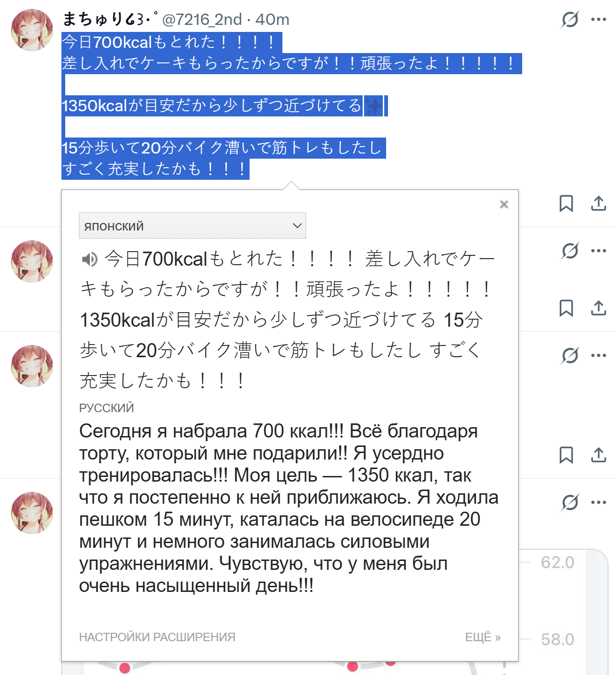
Task: Share the first tweet
Action: [x=599, y=203]
